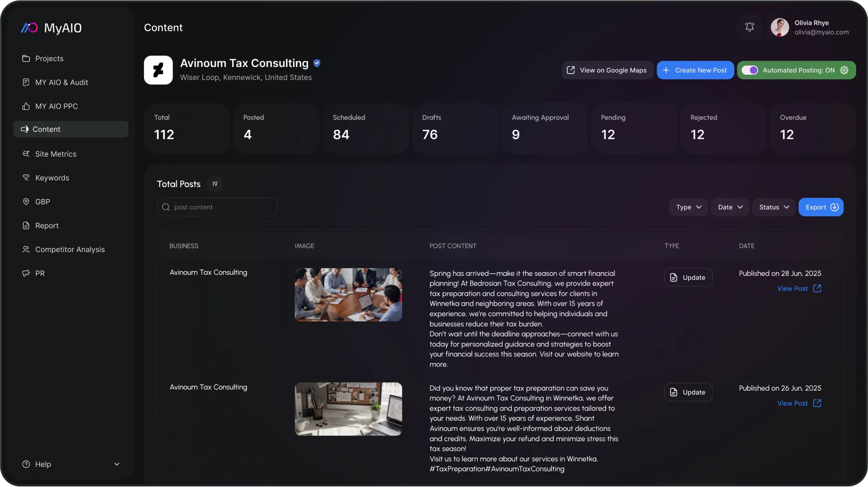This screenshot has height=487, width=868.
Task: Click the Keywords icon in sidebar
Action: 26,177
